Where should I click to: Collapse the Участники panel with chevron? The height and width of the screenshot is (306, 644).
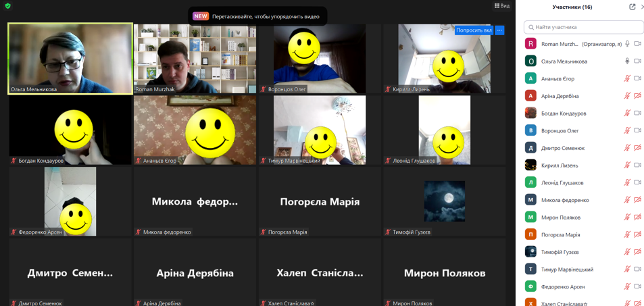click(x=642, y=7)
